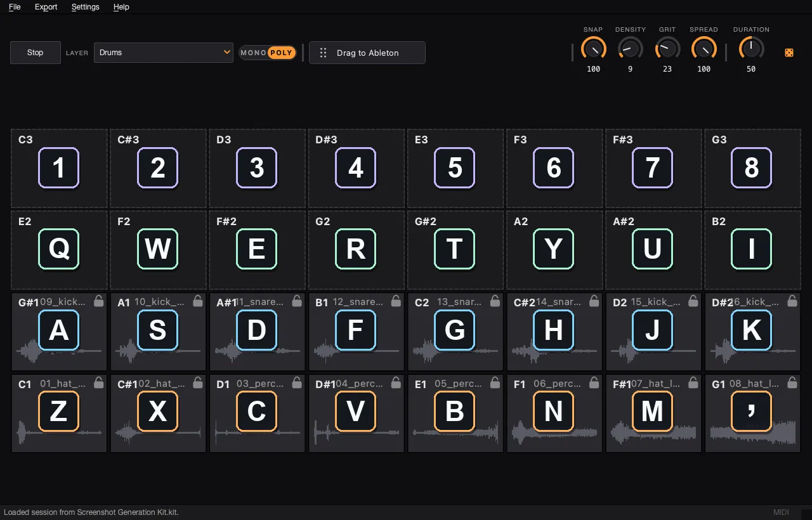Viewport: 812px width, 520px height.
Task: Click the SPREAD knob
Action: [704, 49]
